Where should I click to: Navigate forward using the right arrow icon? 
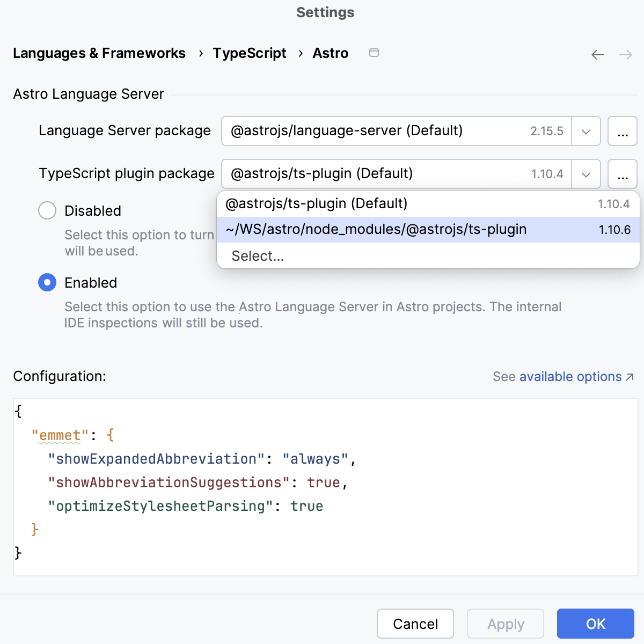click(x=626, y=54)
